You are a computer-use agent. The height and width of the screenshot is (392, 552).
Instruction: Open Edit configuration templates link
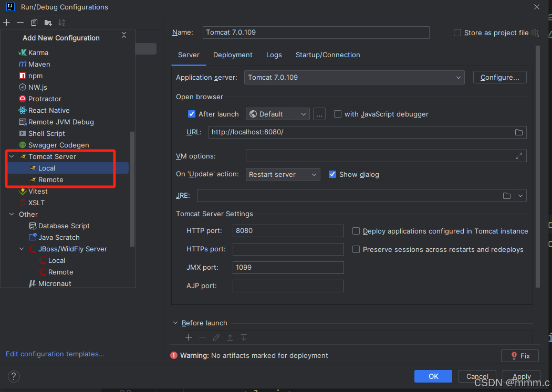pos(55,354)
